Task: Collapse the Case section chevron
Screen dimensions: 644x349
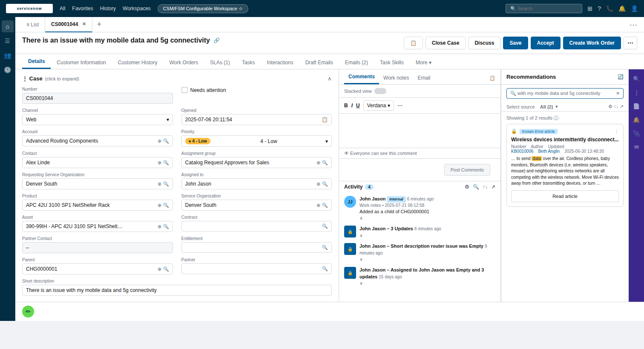Action: coord(329,79)
